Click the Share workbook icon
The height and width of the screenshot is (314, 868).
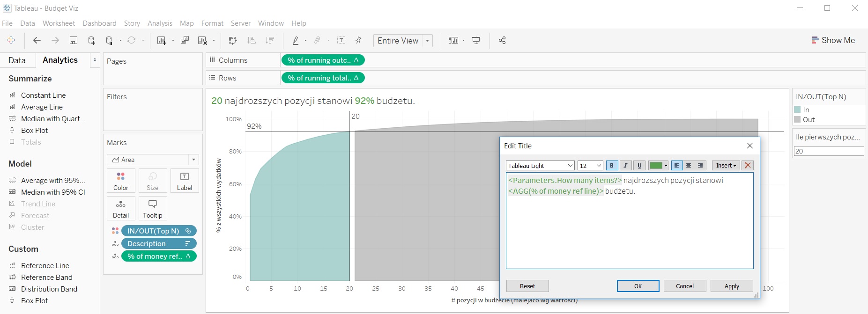pyautogui.click(x=502, y=41)
